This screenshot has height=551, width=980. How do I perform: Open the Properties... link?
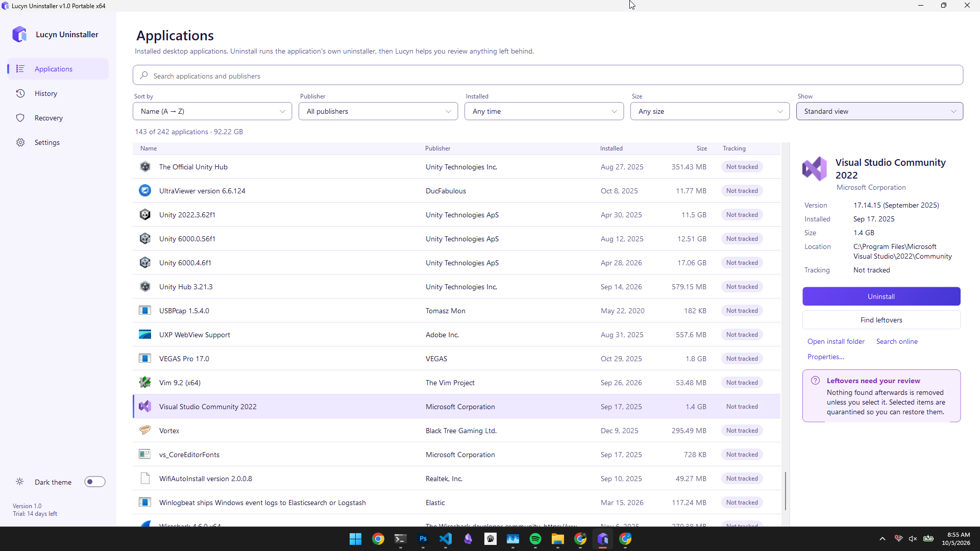click(826, 357)
